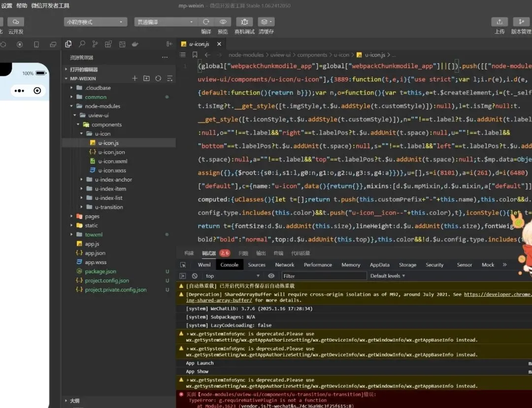This screenshot has width=532, height=408.
Task: Click components in the editor breadcrumb
Action: coord(312,55)
